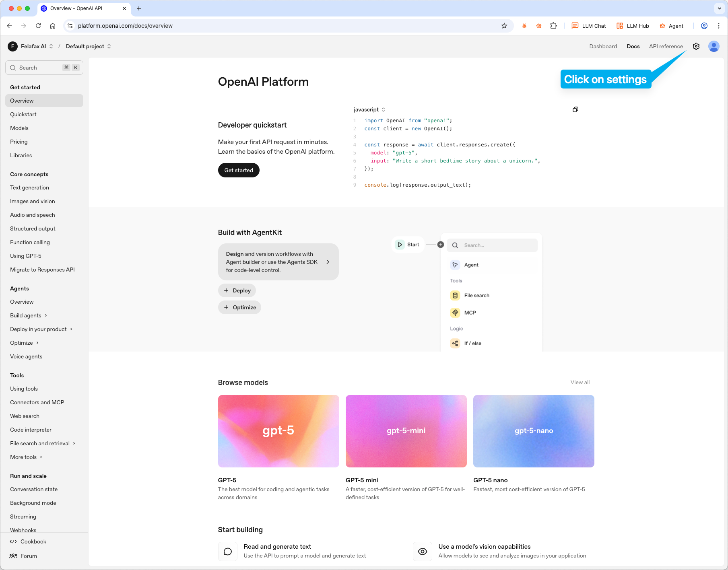Viewport: 728px width, 570px height.
Task: Click the LLM Chat extension icon
Action: click(575, 26)
